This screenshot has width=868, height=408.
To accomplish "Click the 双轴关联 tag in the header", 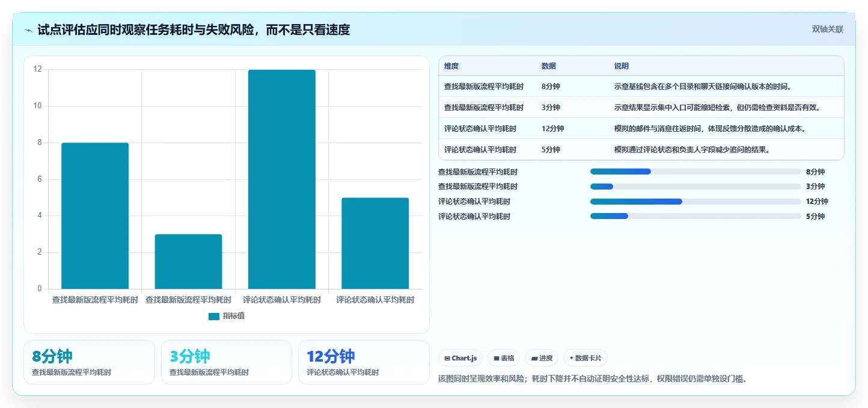I will [828, 29].
